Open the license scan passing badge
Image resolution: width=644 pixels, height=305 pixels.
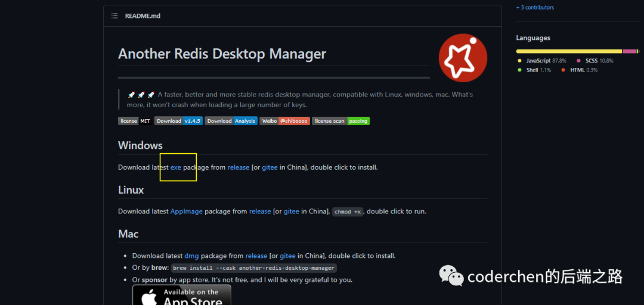click(x=340, y=121)
